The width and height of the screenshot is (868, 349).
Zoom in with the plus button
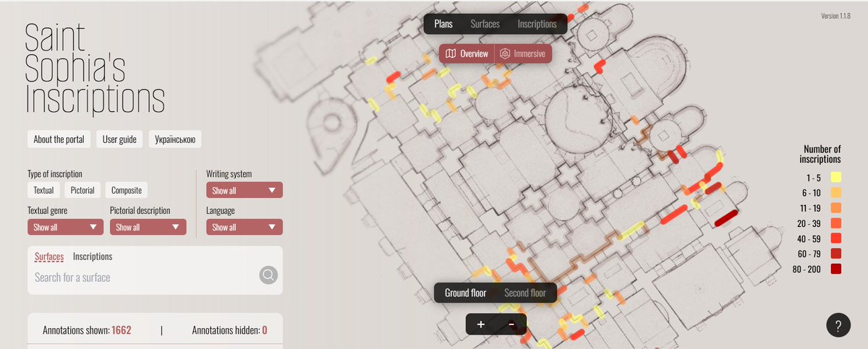tap(480, 324)
